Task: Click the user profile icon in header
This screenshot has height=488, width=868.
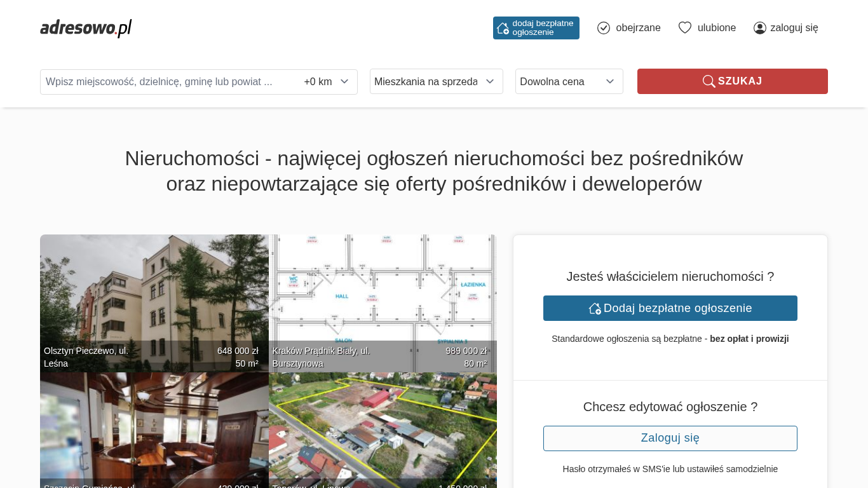Action: [759, 28]
